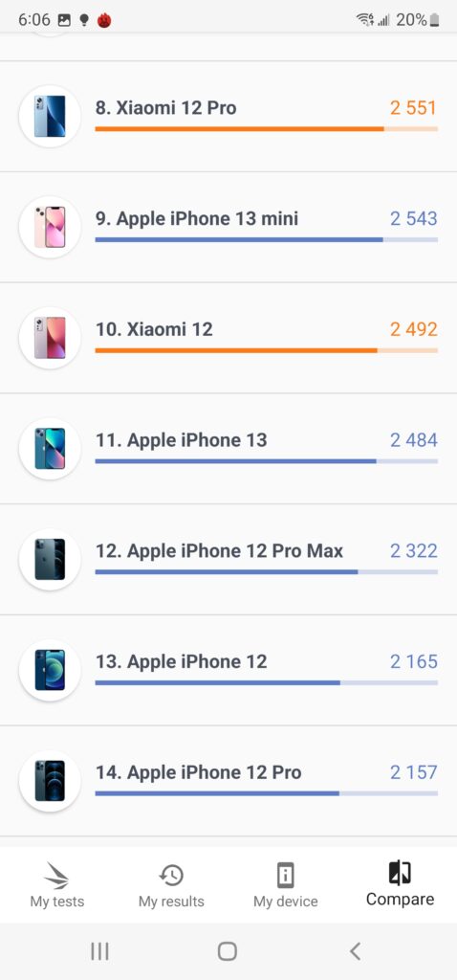This screenshot has width=457, height=980.
Task: Tap the iPhone 13 mini phone image
Action: pos(50,227)
